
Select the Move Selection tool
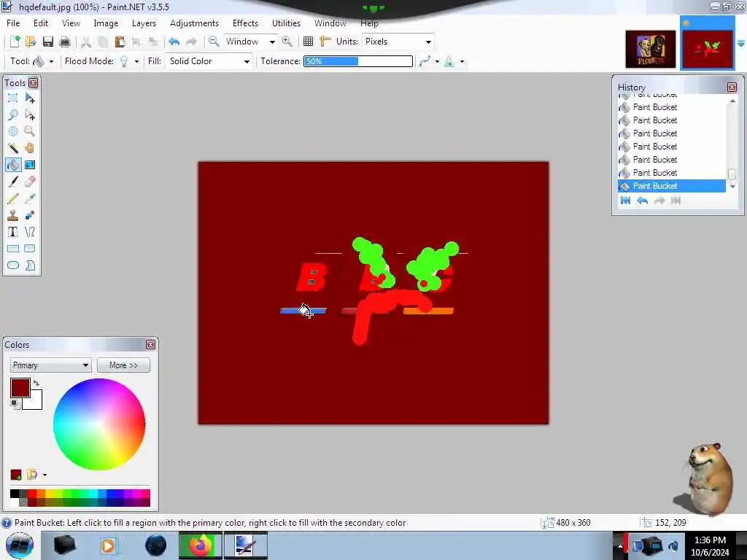tap(29, 114)
